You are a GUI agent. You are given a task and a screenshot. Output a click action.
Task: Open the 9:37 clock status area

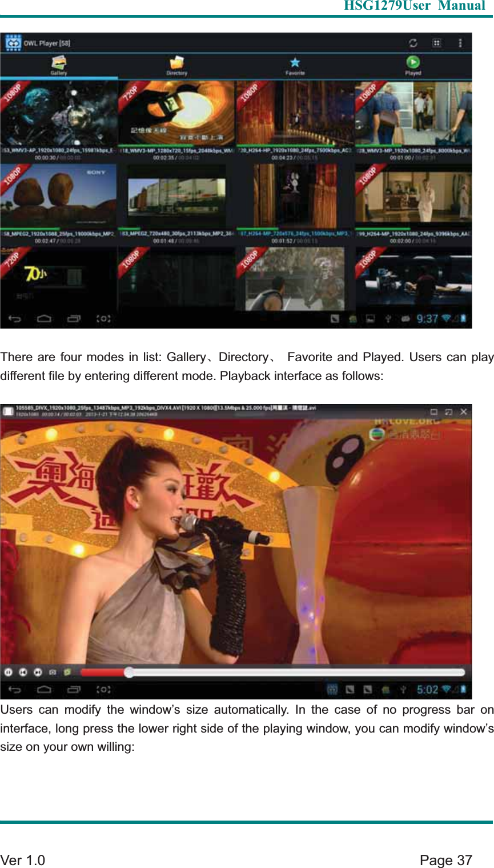(x=427, y=319)
